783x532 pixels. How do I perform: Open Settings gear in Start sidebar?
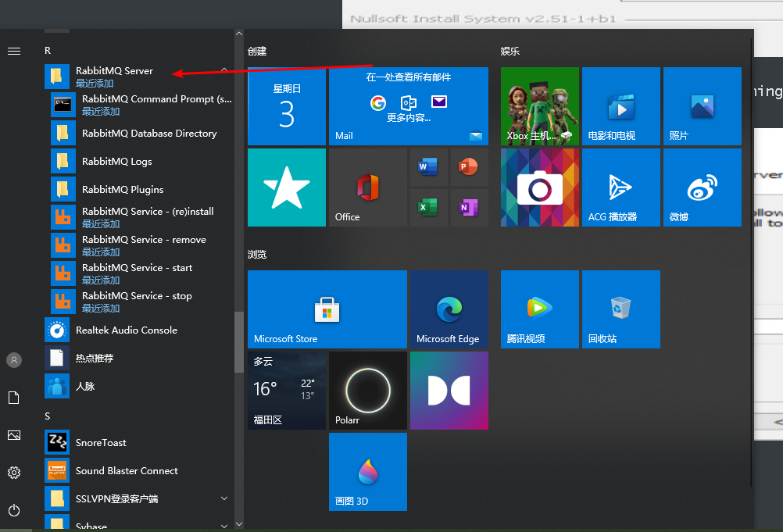click(x=14, y=473)
